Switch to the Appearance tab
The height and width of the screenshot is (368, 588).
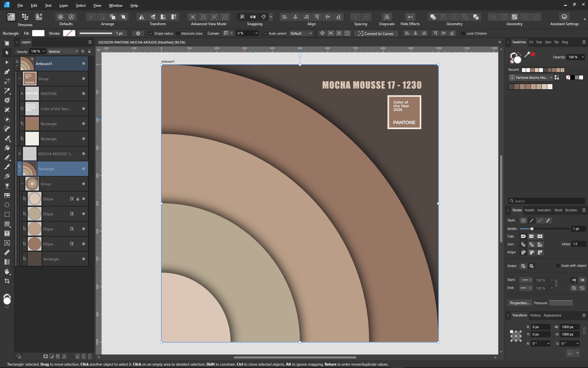click(552, 315)
